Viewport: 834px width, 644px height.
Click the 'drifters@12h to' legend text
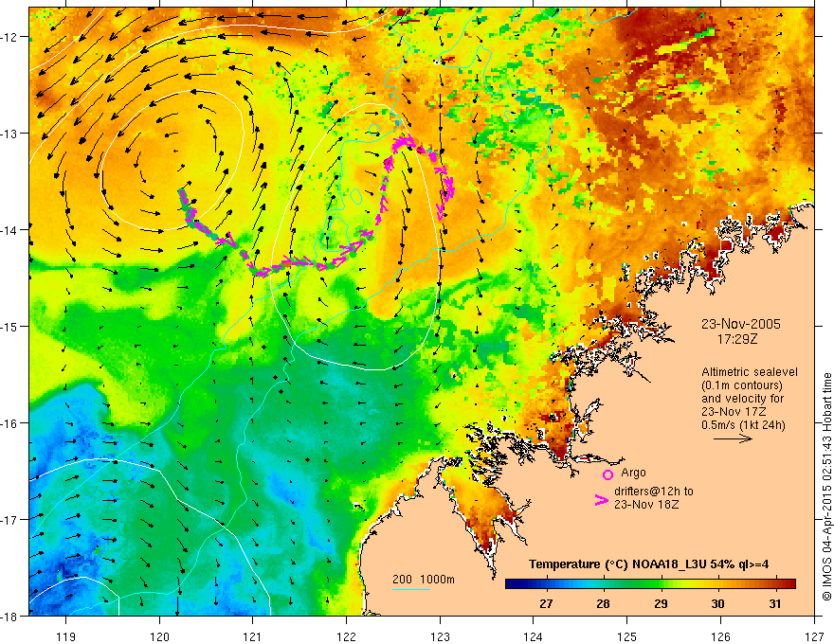(x=654, y=492)
